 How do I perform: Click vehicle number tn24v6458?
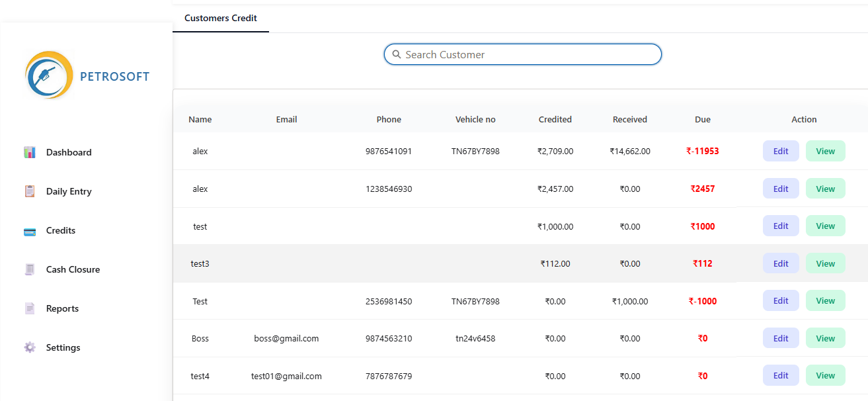475,338
